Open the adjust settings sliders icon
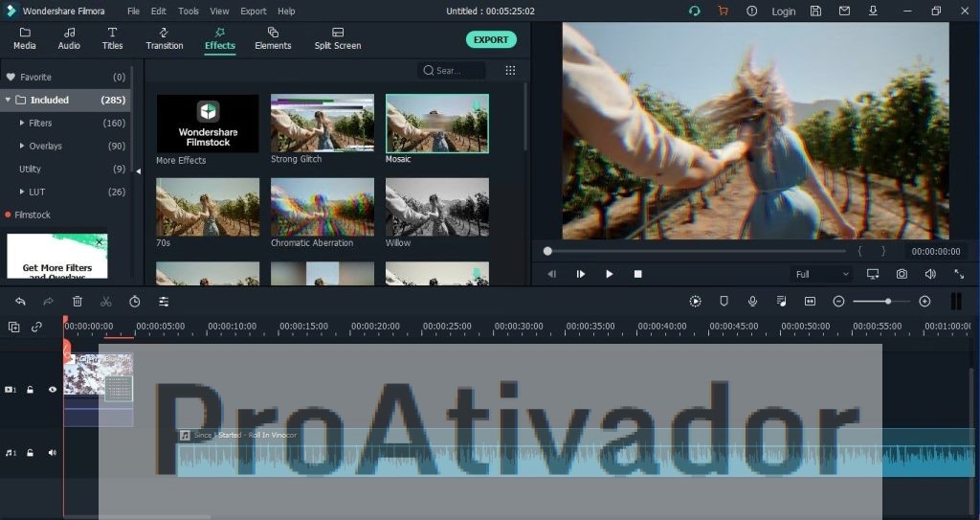Screen dimensions: 980x520 (163, 302)
